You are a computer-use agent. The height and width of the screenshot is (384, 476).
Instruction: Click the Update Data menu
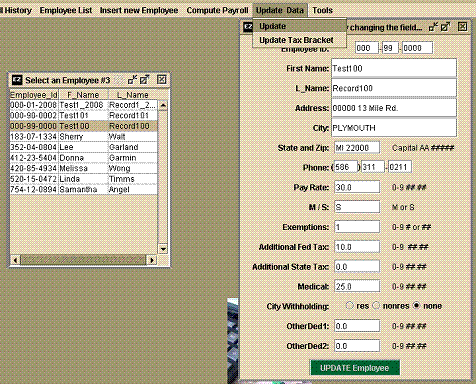[280, 10]
